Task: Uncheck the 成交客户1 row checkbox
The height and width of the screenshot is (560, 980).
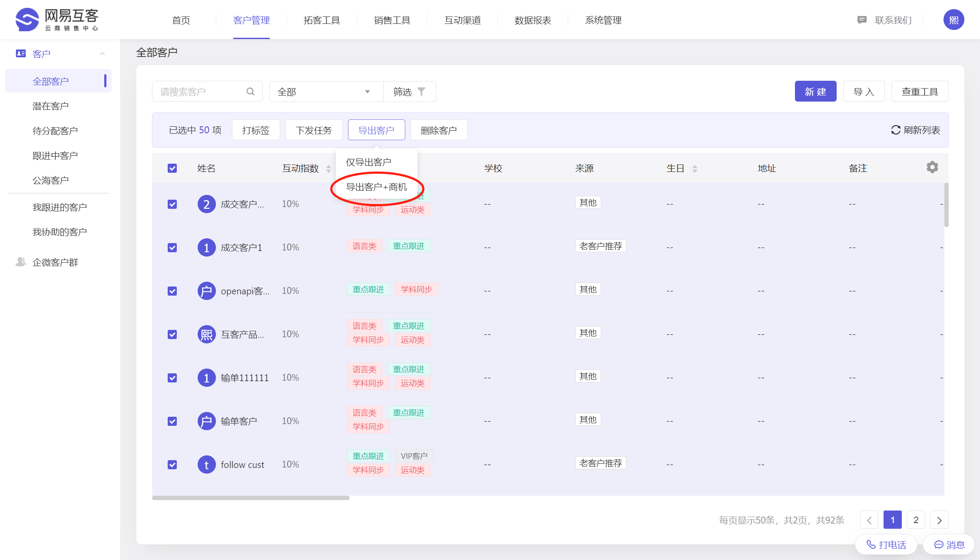Action: click(172, 247)
